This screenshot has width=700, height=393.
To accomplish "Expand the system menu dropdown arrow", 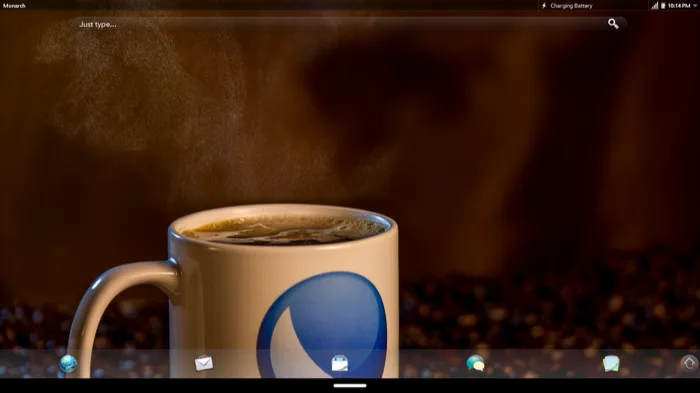I will 695,6.
